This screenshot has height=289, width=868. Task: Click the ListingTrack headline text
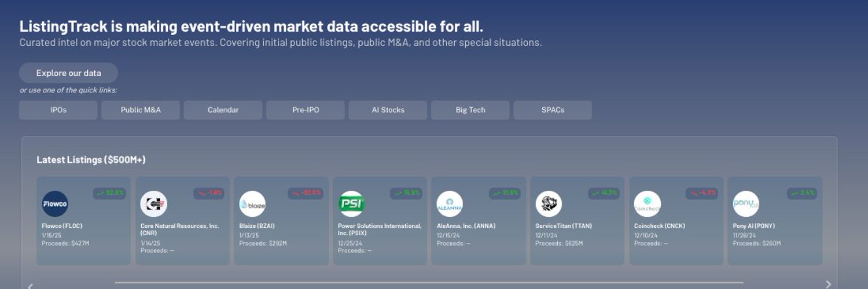[x=251, y=27]
